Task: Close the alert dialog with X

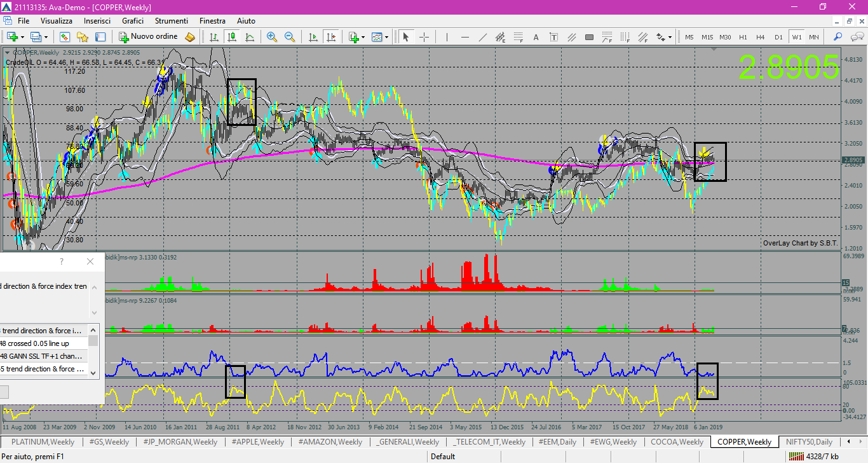Action: pos(90,261)
